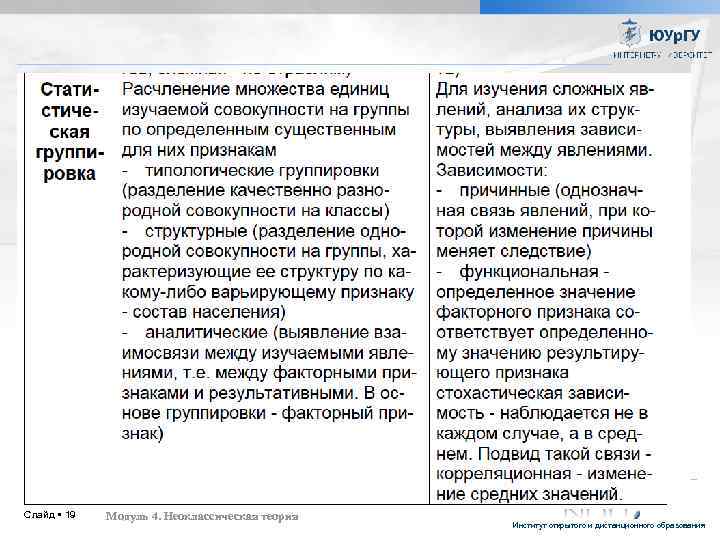The height and width of the screenshot is (540, 720).
Task: Click bullet 'структурные (разделение одно-'
Action: pos(276,231)
